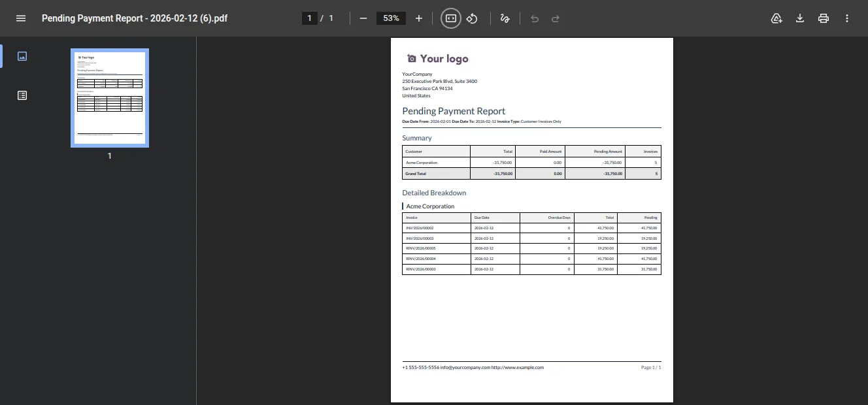Click invoice RINV/2026/00004 cell
The width and height of the screenshot is (868, 405).
click(x=437, y=259)
